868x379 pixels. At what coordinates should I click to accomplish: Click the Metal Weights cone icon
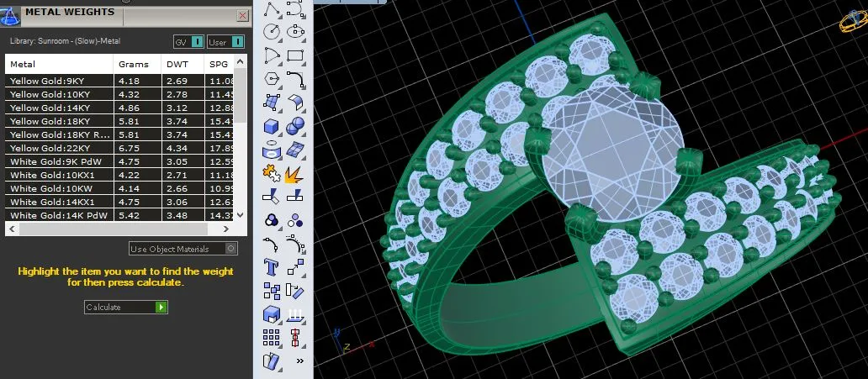tap(9, 15)
